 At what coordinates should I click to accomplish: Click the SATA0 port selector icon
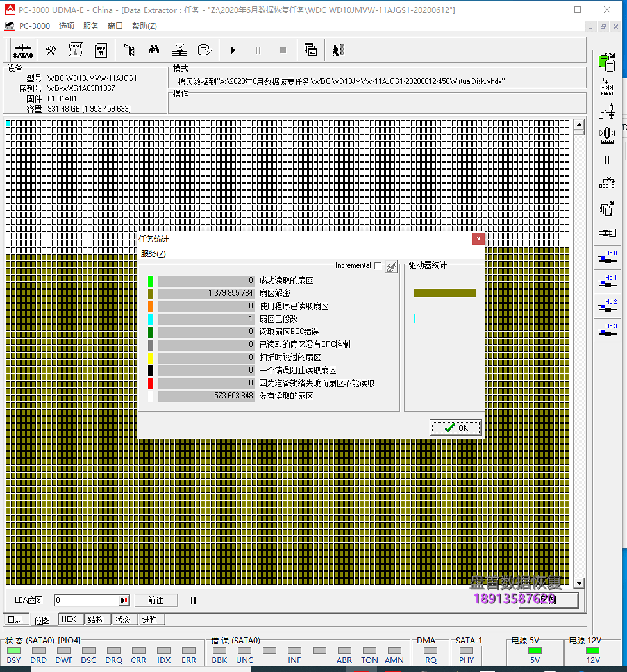coord(23,50)
